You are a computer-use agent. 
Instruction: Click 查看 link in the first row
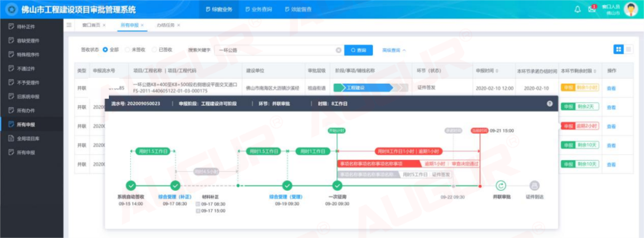(x=611, y=88)
